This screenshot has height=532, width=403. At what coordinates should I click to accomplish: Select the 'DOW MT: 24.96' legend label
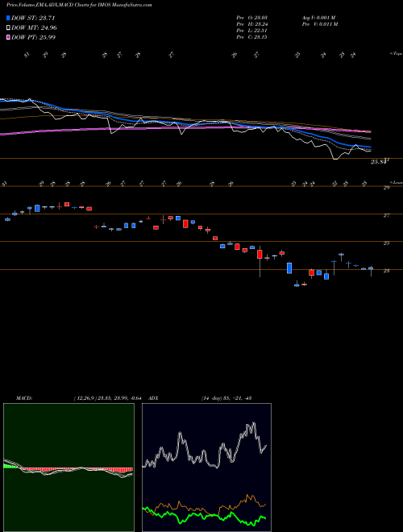[x=34, y=28]
